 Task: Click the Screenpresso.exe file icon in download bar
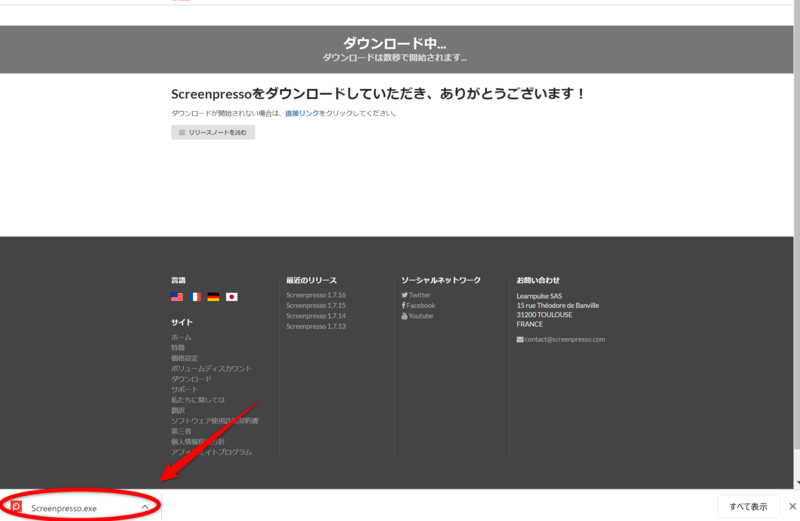tap(16, 507)
